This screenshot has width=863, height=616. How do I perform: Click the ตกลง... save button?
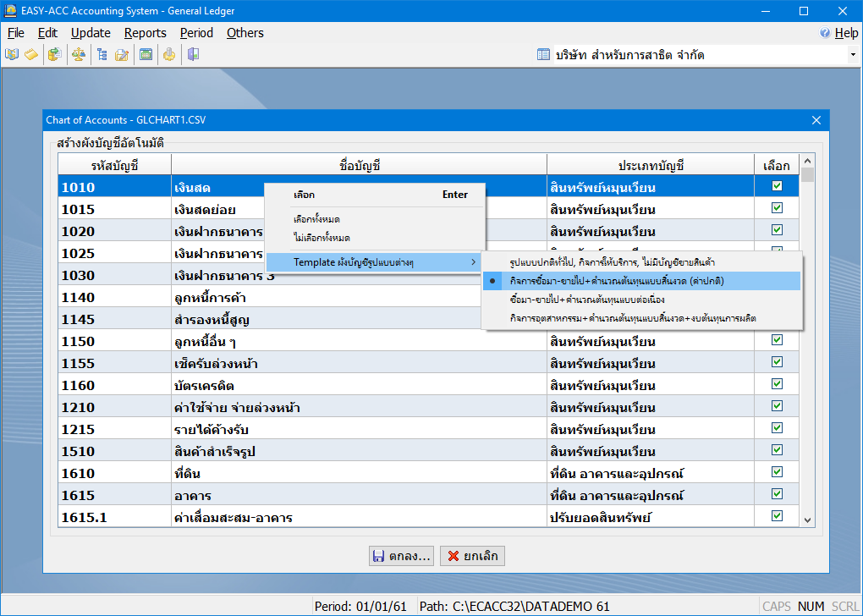pyautogui.click(x=402, y=556)
